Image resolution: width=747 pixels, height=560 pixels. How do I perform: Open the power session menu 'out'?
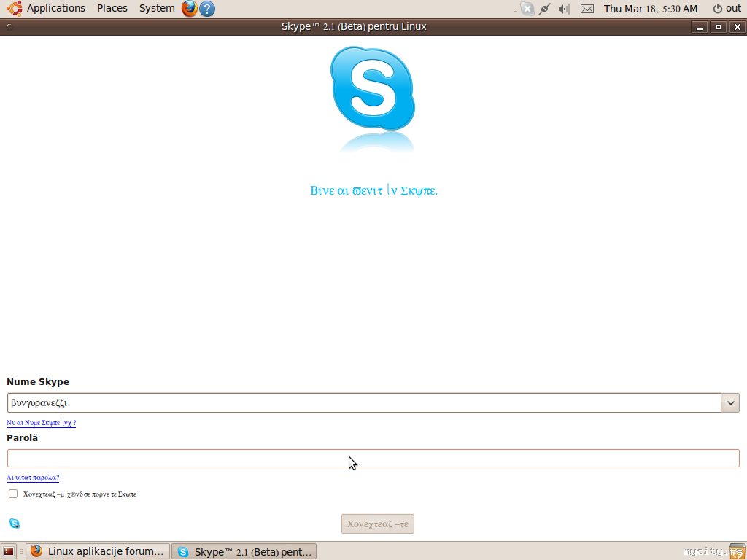coord(727,9)
